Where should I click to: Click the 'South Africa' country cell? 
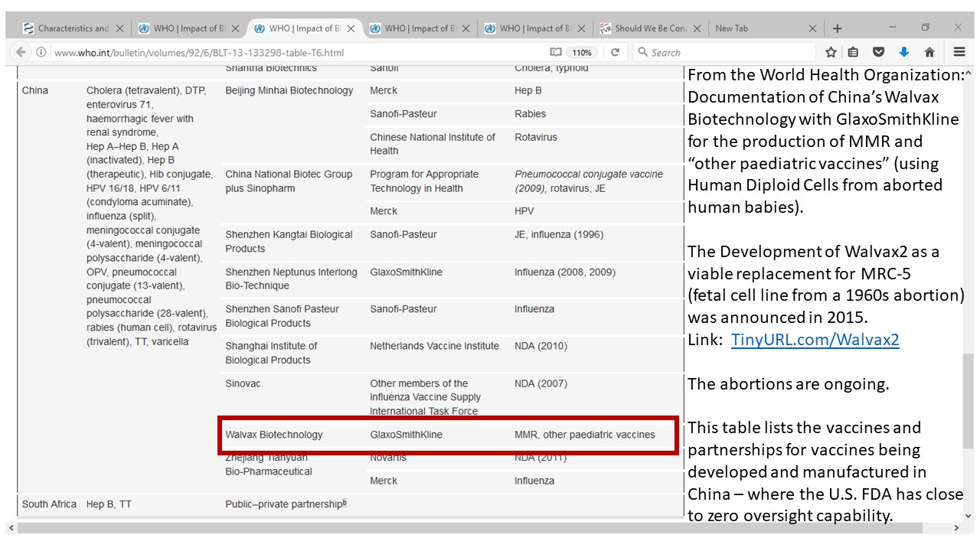click(49, 504)
